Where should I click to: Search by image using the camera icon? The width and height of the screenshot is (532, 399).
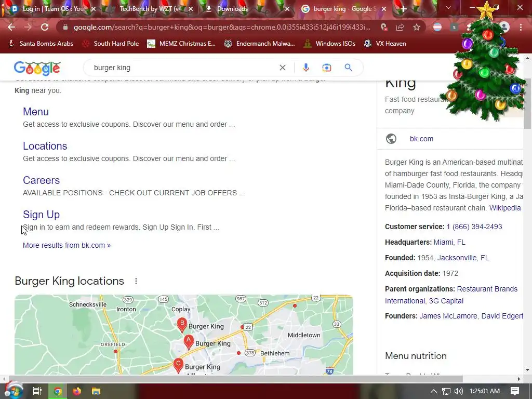coord(326,68)
